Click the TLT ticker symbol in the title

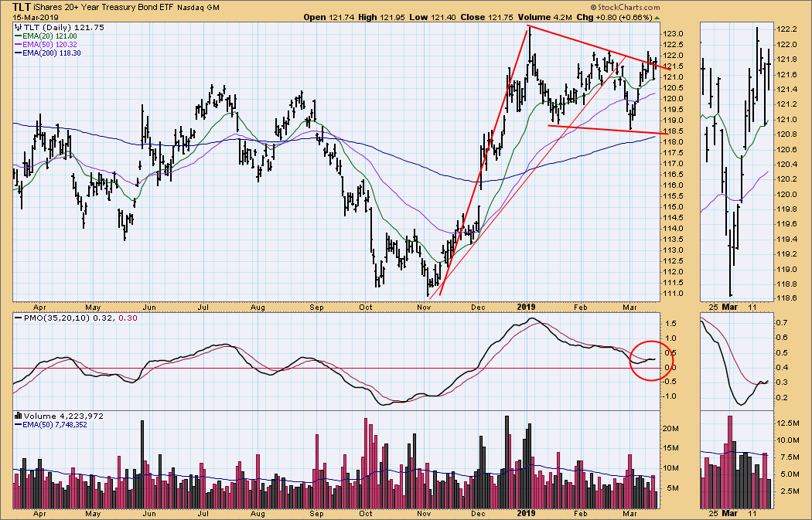coord(22,7)
